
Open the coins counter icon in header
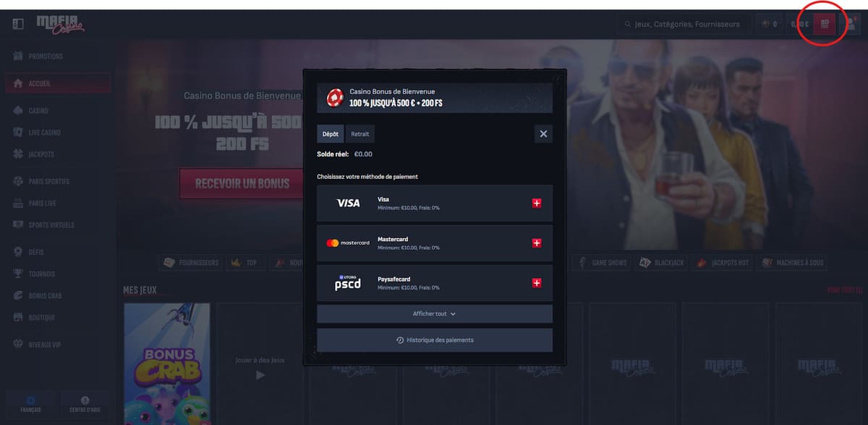point(768,24)
